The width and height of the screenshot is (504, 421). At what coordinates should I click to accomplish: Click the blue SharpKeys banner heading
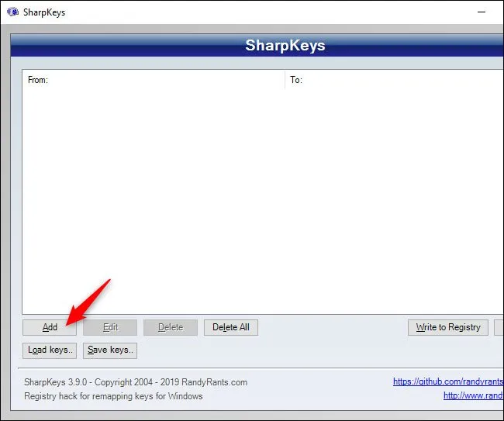click(285, 45)
